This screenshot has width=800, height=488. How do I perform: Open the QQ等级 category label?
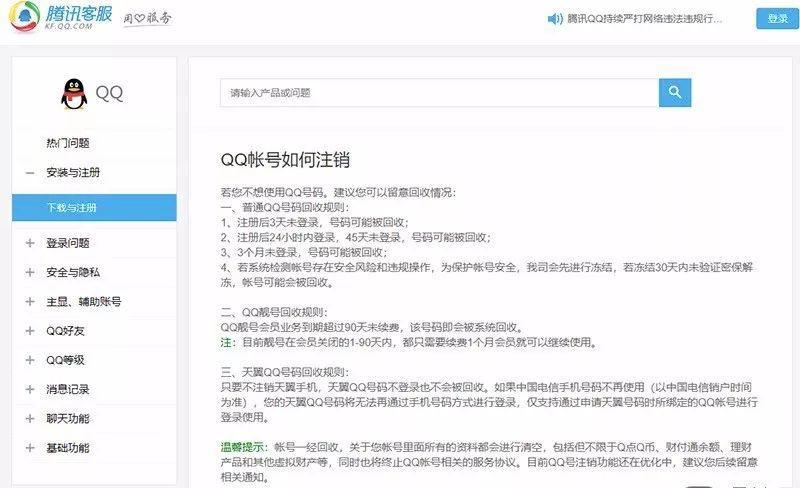click(x=65, y=360)
